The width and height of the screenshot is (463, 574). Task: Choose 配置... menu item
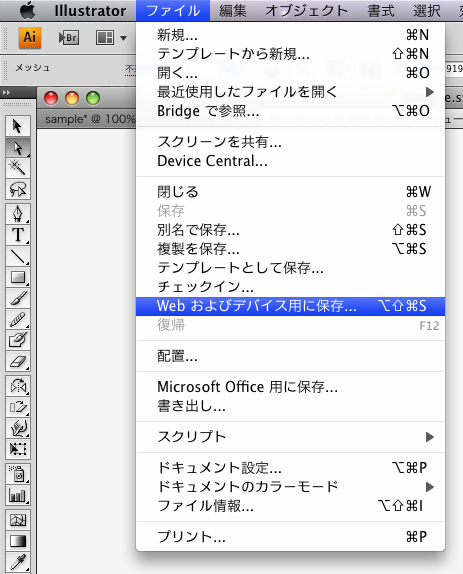291,356
